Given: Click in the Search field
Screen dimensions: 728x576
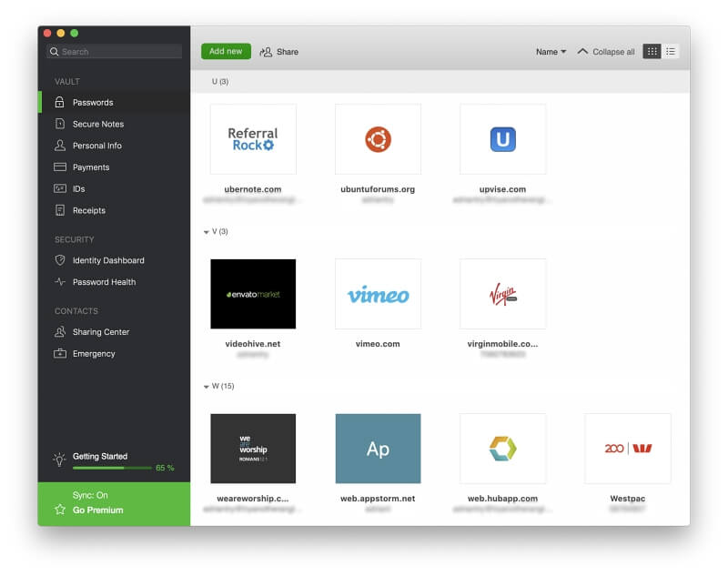Looking at the screenshot, I should tap(115, 52).
